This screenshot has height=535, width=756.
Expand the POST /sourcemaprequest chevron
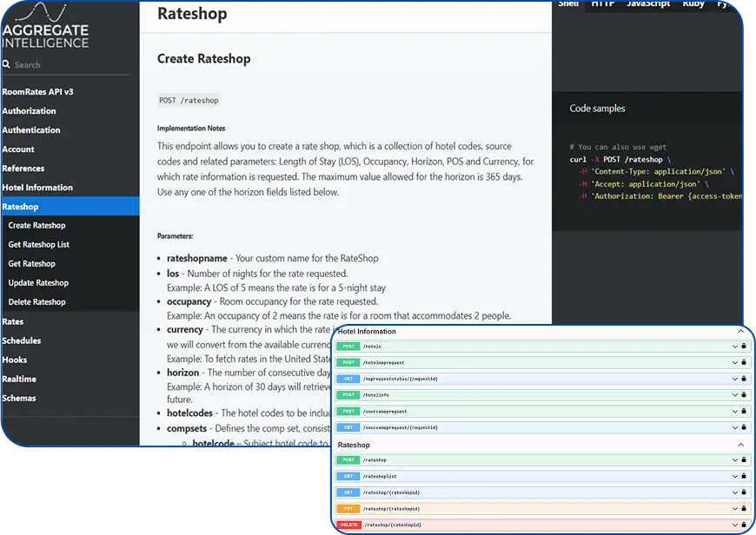[735, 412]
